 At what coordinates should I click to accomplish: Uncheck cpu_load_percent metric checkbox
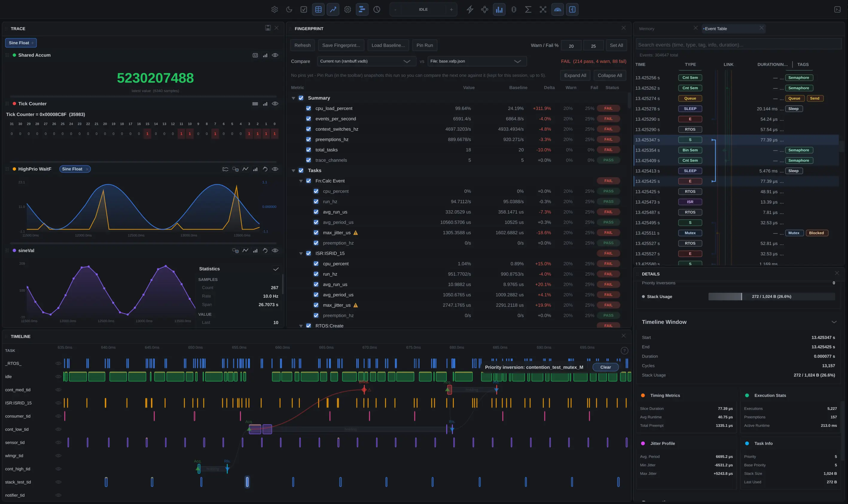tap(308, 108)
